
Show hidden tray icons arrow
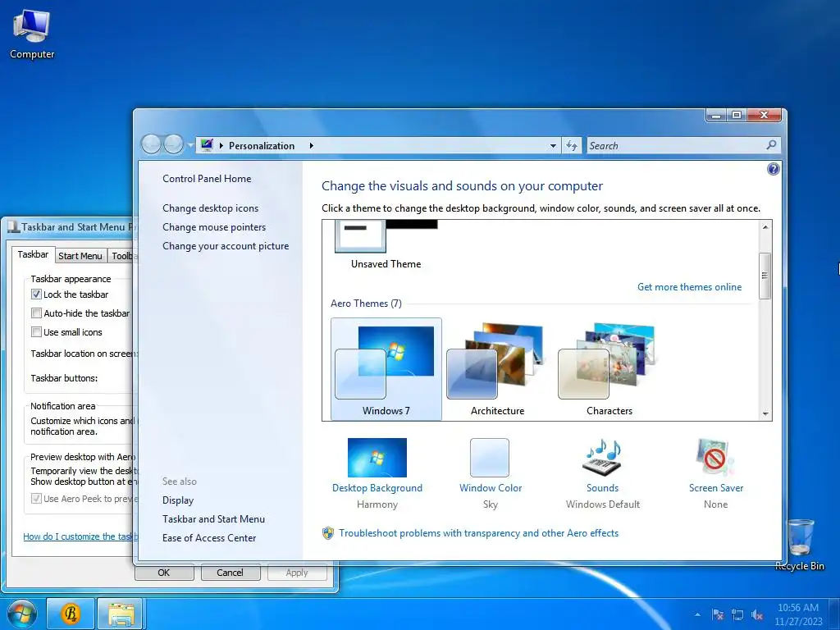697,614
